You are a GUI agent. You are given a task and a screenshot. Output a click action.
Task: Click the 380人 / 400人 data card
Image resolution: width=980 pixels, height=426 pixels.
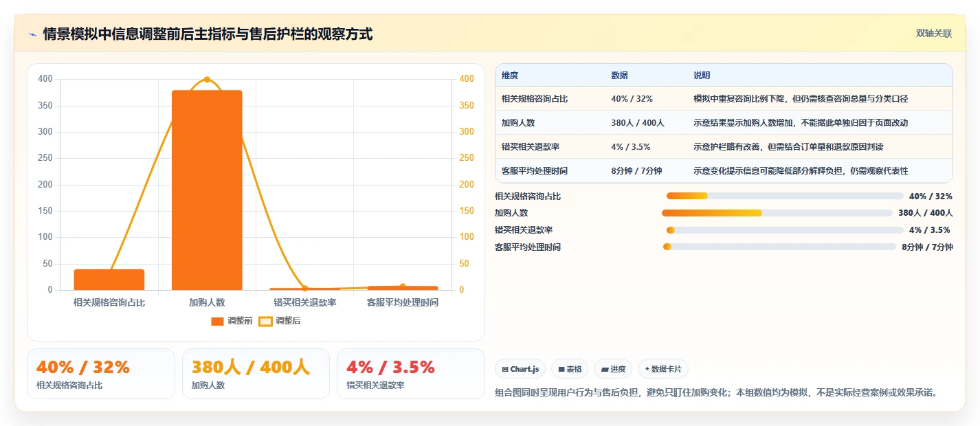coord(256,374)
